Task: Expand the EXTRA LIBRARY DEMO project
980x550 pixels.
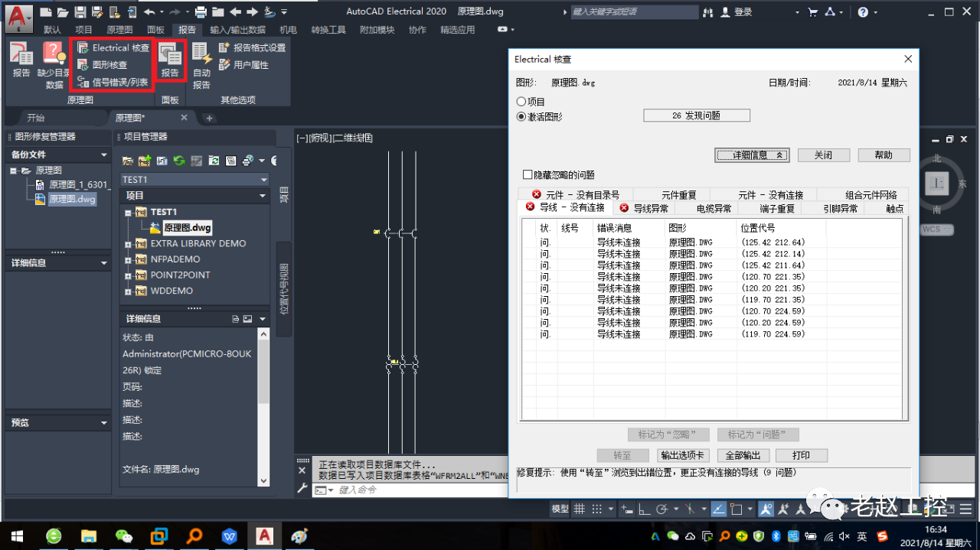Action: click(x=128, y=243)
